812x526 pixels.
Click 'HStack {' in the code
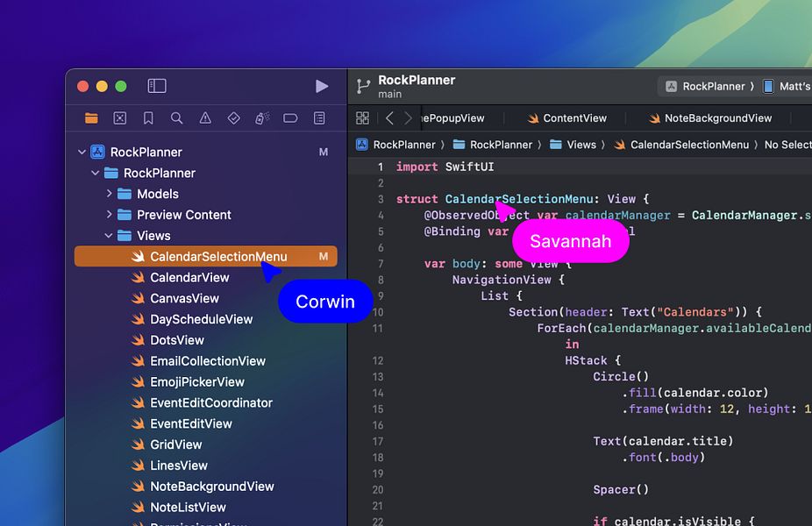pyautogui.click(x=593, y=360)
